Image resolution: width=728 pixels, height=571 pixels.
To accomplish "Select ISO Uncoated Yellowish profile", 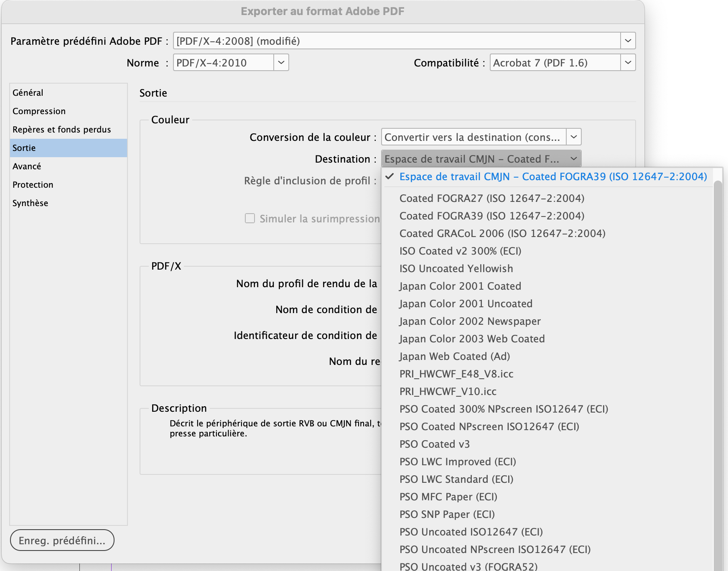I will (456, 268).
